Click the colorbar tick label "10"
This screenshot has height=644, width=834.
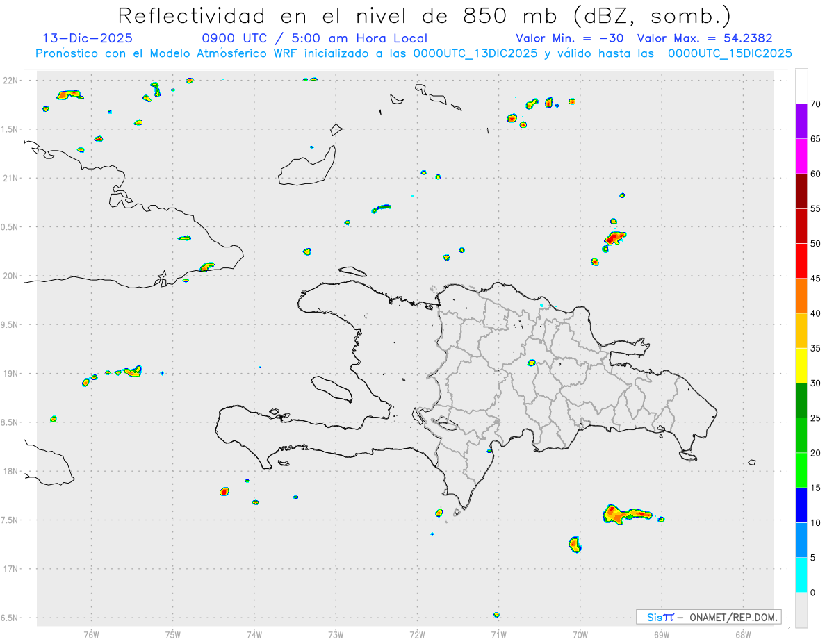pos(815,523)
